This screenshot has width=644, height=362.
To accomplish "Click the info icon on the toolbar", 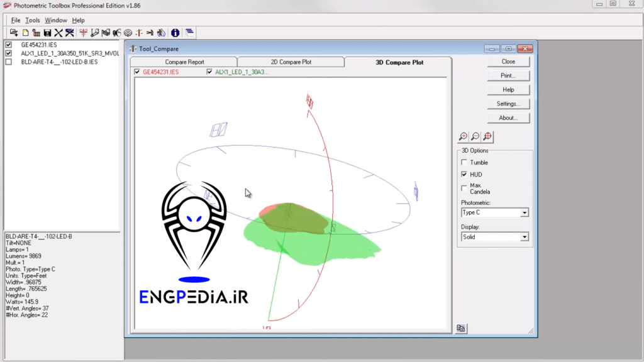I will 175,32.
